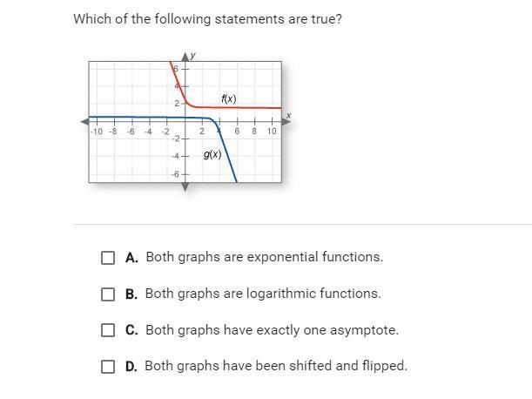This screenshot has height=399, width=532.
Task: Check the box for option A
Action: tap(108, 258)
